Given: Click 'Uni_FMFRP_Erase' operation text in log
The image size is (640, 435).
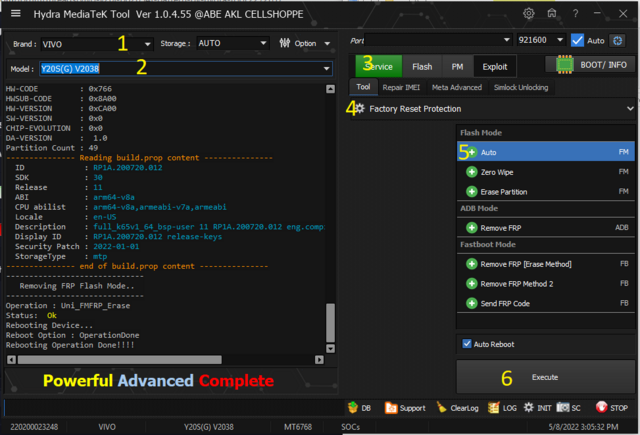Looking at the screenshot, I should pos(96,306).
